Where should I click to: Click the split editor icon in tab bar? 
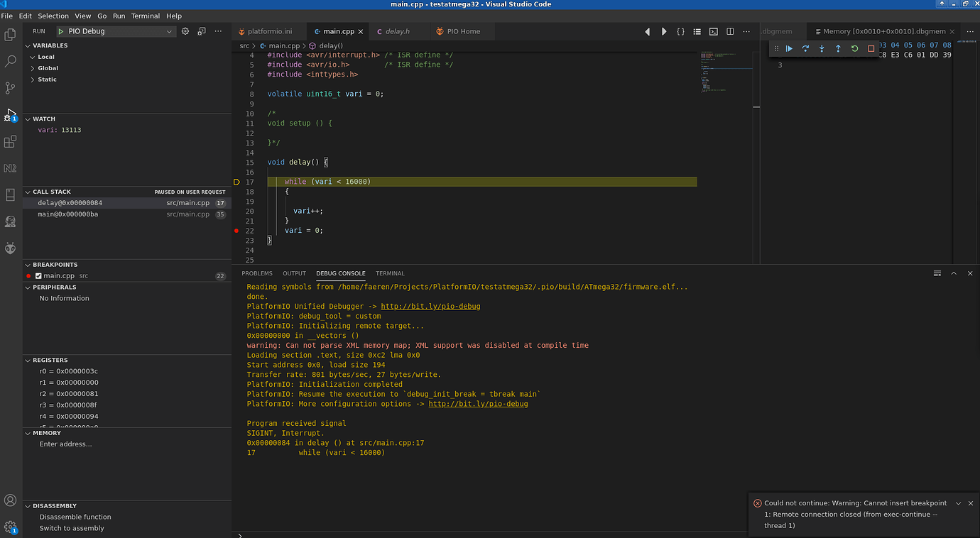point(729,31)
